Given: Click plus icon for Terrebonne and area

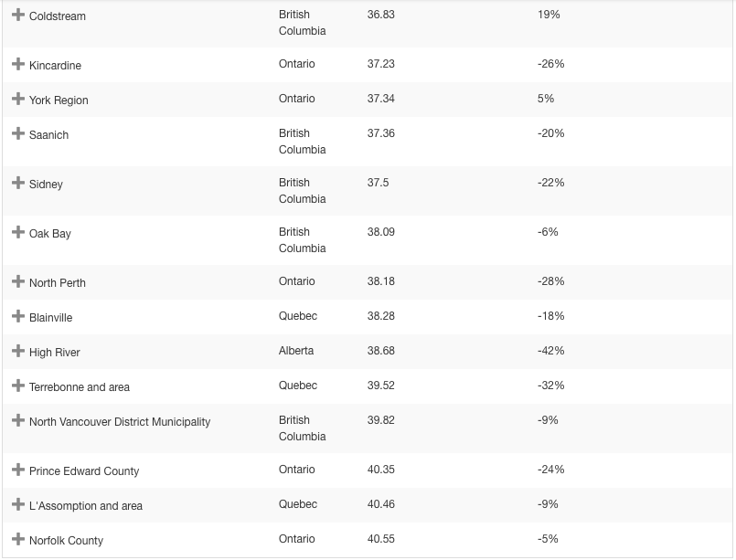Looking at the screenshot, I should pos(18,386).
